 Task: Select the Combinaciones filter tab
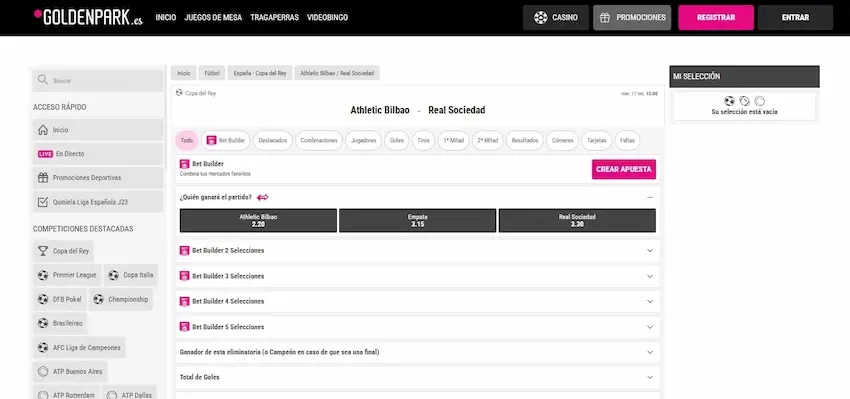[x=319, y=140]
